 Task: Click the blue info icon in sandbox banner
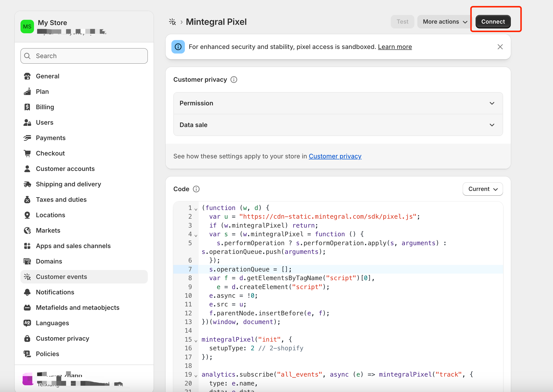(x=178, y=47)
